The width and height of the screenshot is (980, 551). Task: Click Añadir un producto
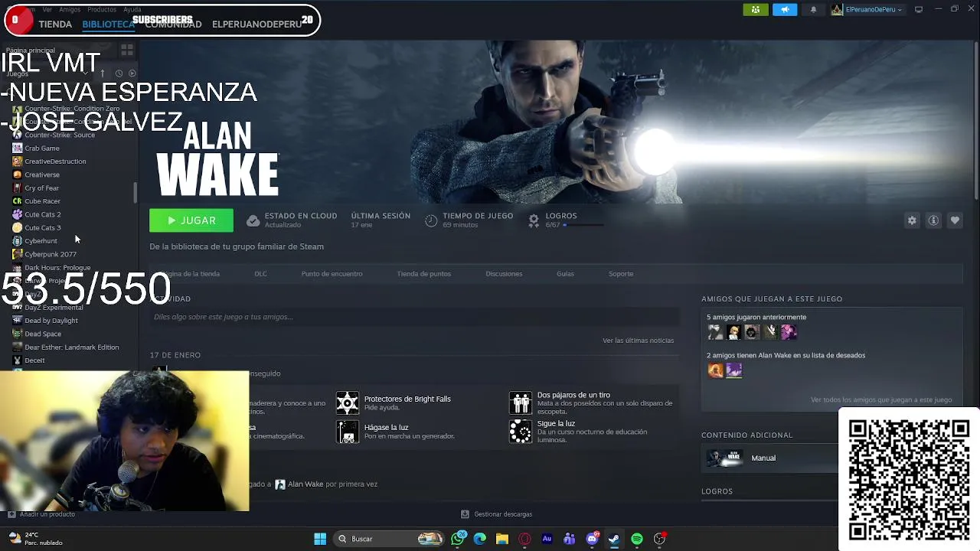click(41, 514)
